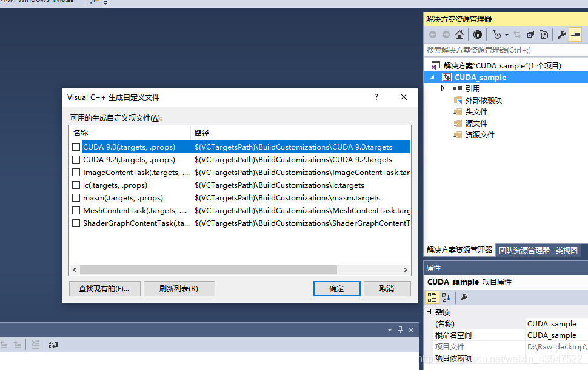Click the Home icon in Solution Explorer toolbar
This screenshot has width=588, height=370.
pyautogui.click(x=459, y=35)
